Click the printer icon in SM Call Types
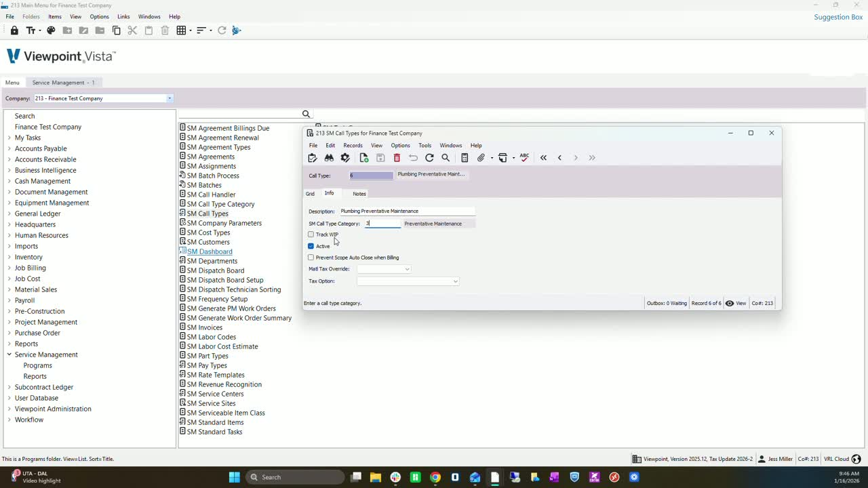Viewport: 868px width, 488px height. [502, 158]
